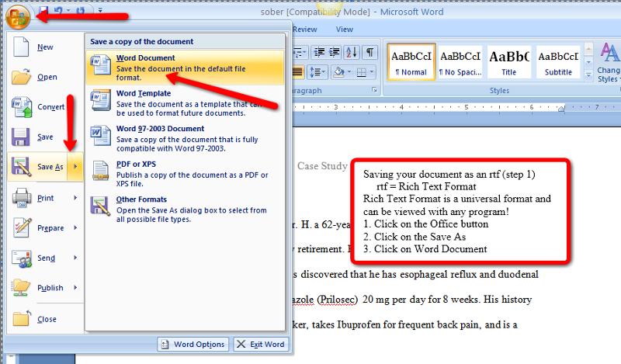Choose New from the Office menu
This screenshot has width=621, height=364.
pos(45,47)
